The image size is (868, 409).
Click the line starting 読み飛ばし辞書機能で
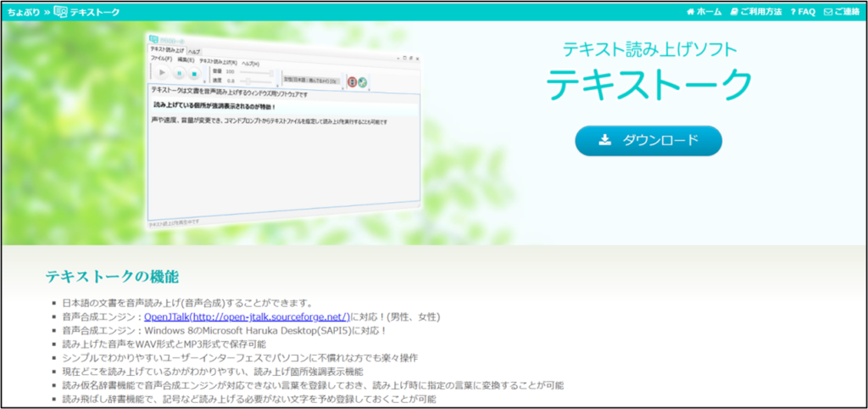pos(249,399)
